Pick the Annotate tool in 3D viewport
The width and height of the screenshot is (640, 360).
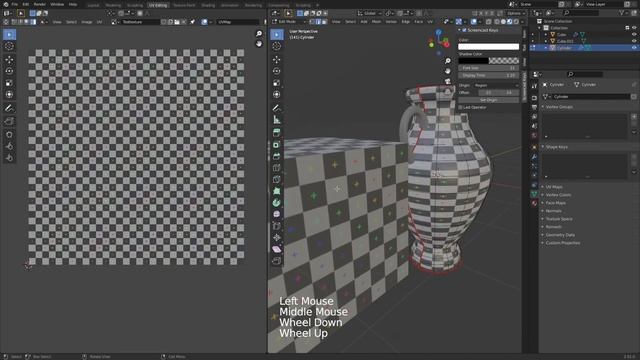(277, 108)
